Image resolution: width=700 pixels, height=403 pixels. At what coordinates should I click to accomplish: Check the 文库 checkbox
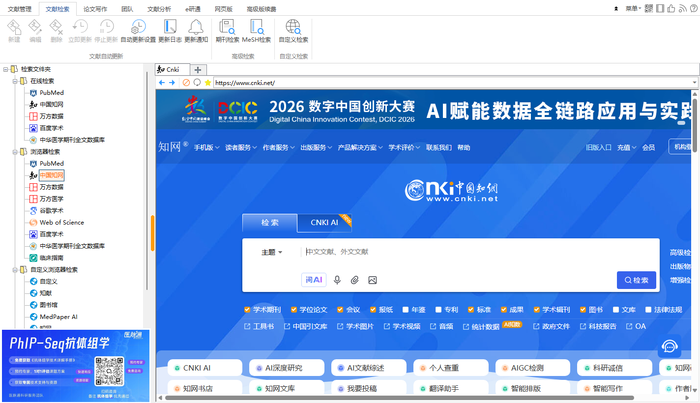pyautogui.click(x=616, y=309)
